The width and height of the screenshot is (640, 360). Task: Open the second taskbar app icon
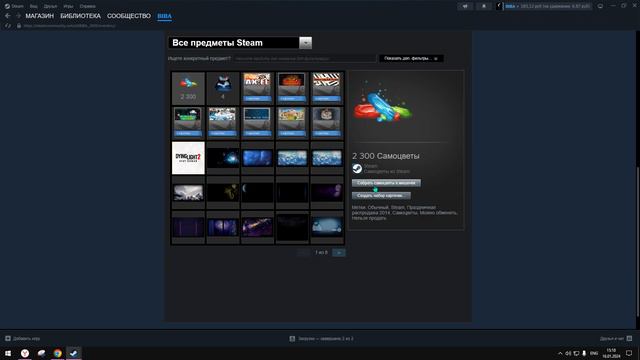pos(41,353)
